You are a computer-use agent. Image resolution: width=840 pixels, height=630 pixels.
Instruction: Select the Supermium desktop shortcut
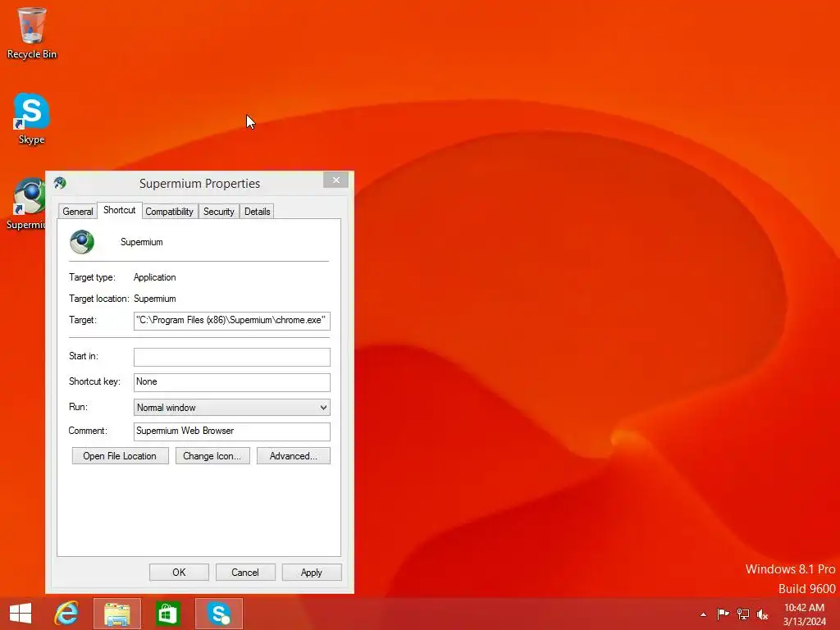click(x=25, y=203)
